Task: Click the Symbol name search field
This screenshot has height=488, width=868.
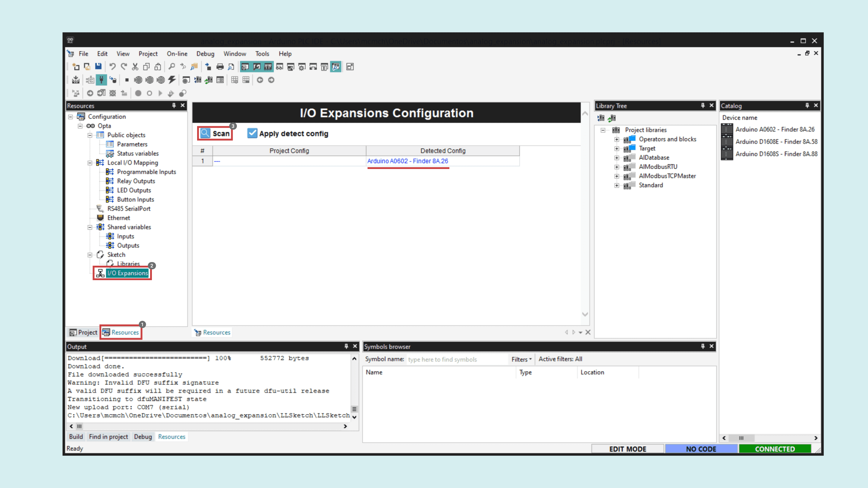Action: (x=456, y=359)
